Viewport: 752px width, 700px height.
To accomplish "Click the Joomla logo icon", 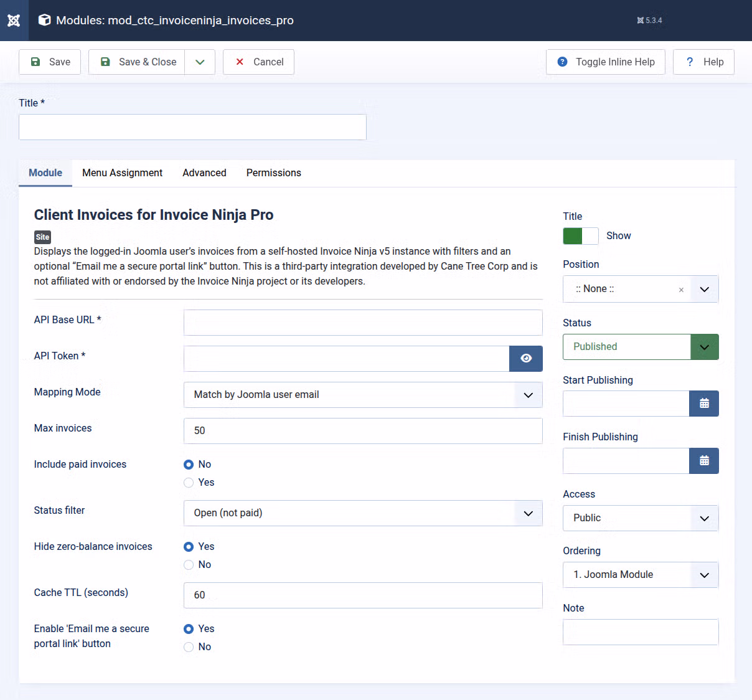I will coord(14,21).
